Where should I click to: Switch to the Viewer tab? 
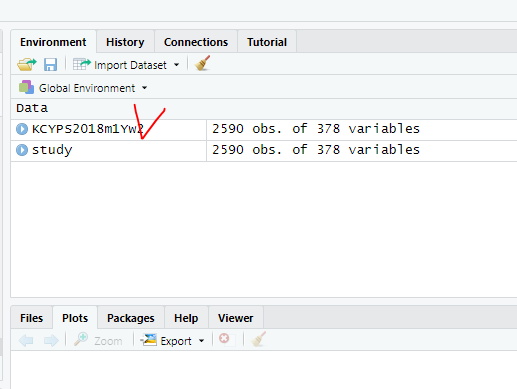pyautogui.click(x=236, y=318)
